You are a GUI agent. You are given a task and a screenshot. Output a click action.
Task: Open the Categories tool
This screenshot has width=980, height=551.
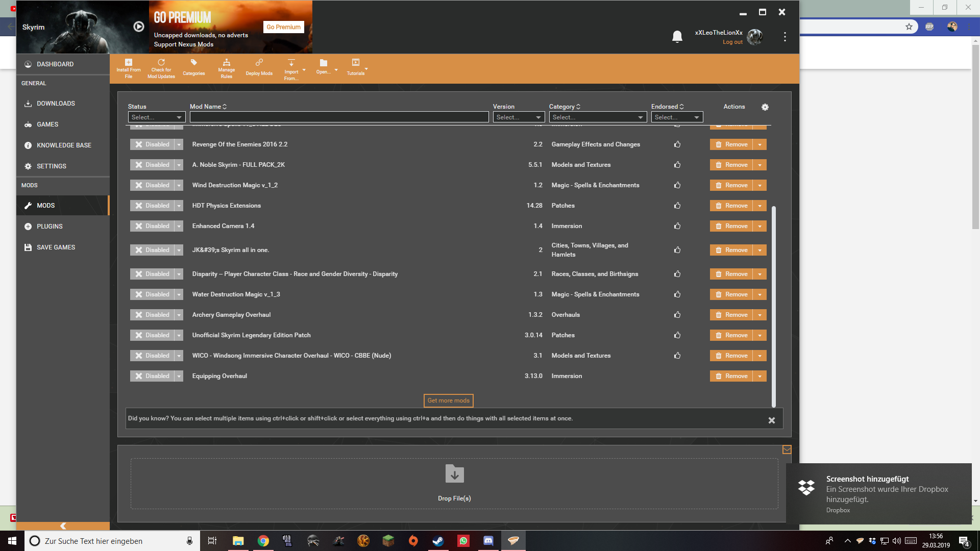click(x=194, y=68)
